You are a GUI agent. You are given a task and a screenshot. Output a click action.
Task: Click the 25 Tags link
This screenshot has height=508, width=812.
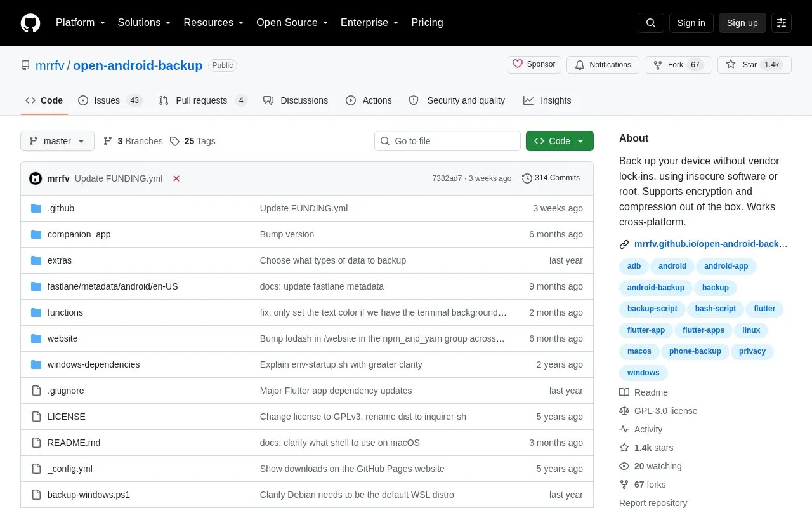point(192,141)
